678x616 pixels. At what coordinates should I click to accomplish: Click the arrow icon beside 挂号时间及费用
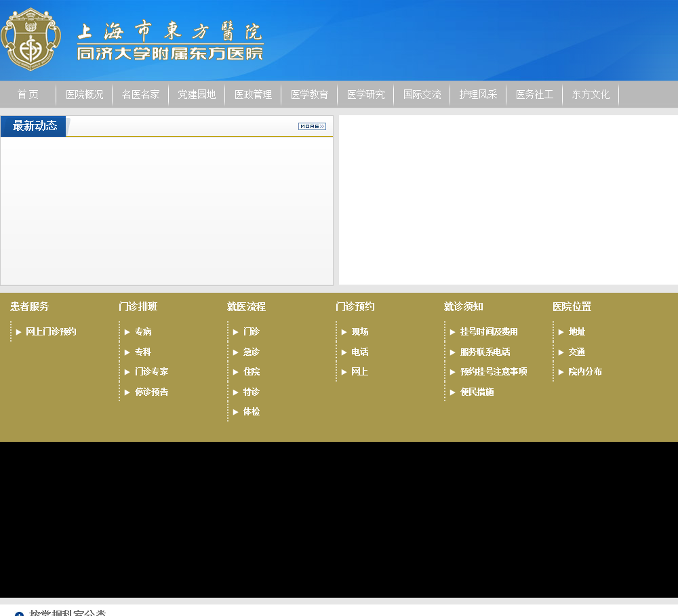click(x=453, y=332)
